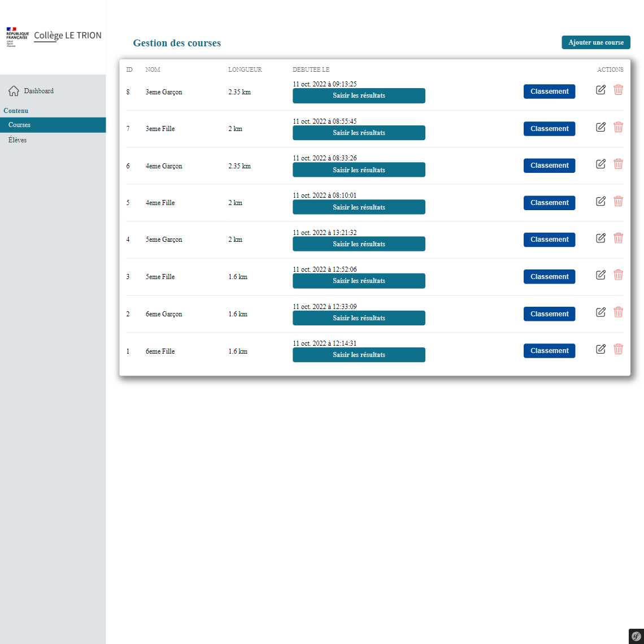Open Classement for the 6eme Fille course
The image size is (644, 644).
pyautogui.click(x=549, y=351)
